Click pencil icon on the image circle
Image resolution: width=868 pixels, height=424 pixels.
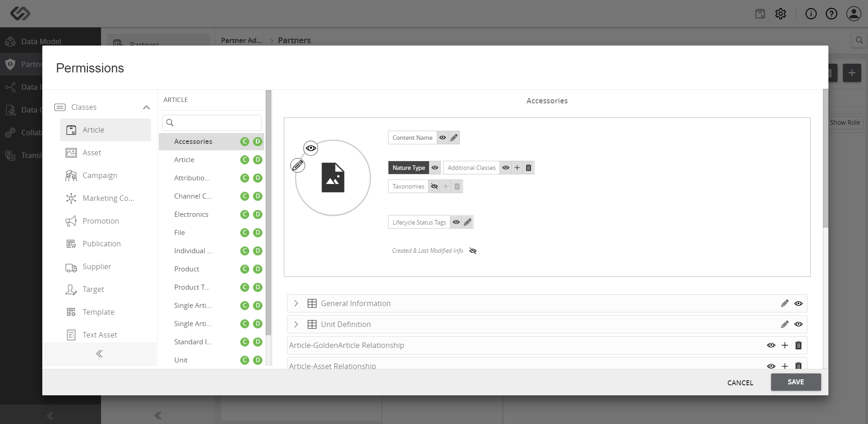click(x=298, y=165)
